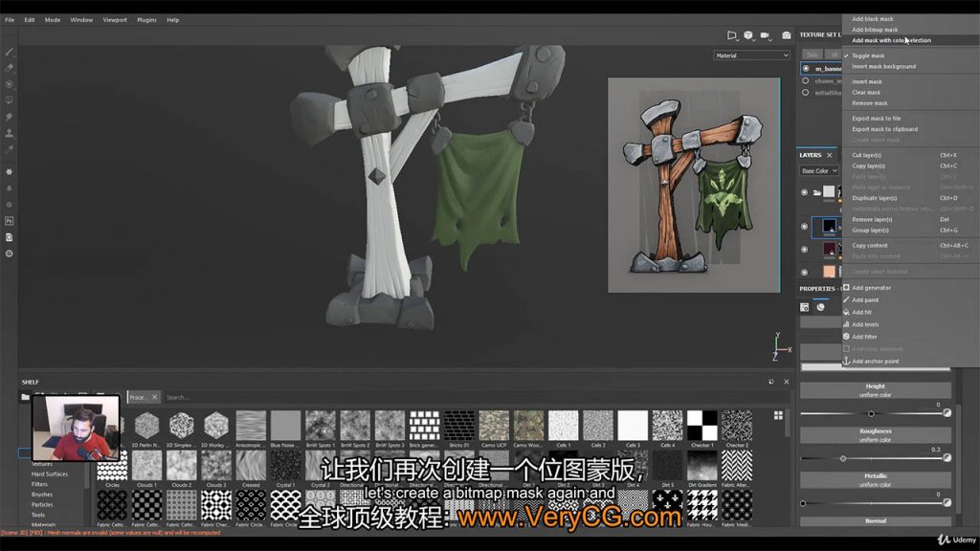
Task: Click the Height uniform color button
Action: pyautogui.click(x=875, y=390)
